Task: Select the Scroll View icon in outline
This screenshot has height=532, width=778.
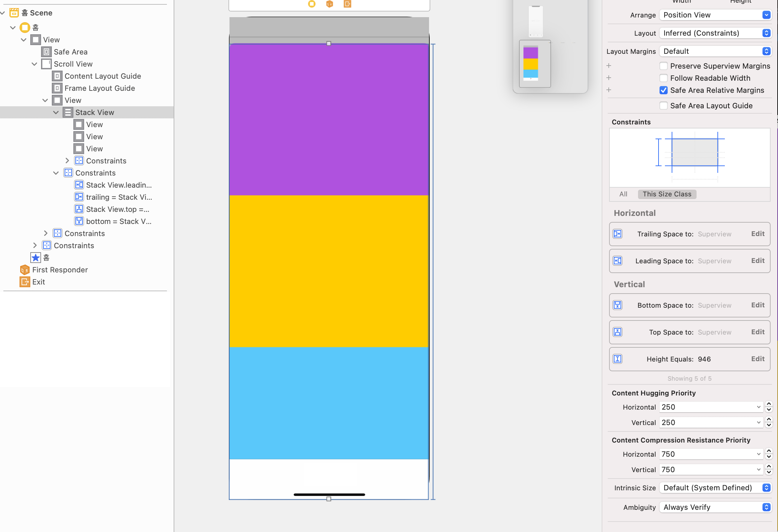Action: point(46,64)
